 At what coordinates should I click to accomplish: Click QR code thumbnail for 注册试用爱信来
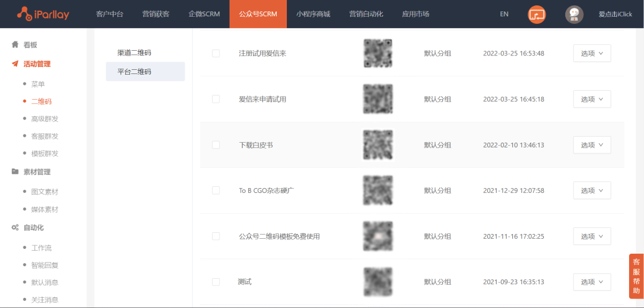[378, 54]
